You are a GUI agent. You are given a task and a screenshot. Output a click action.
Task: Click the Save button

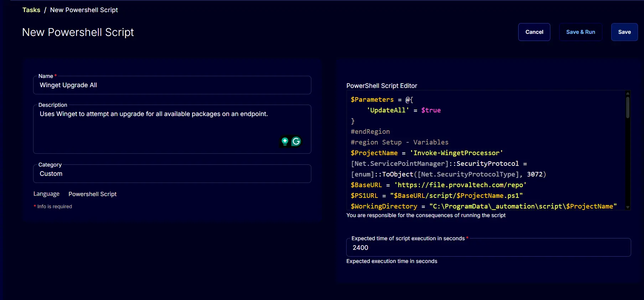tap(624, 32)
